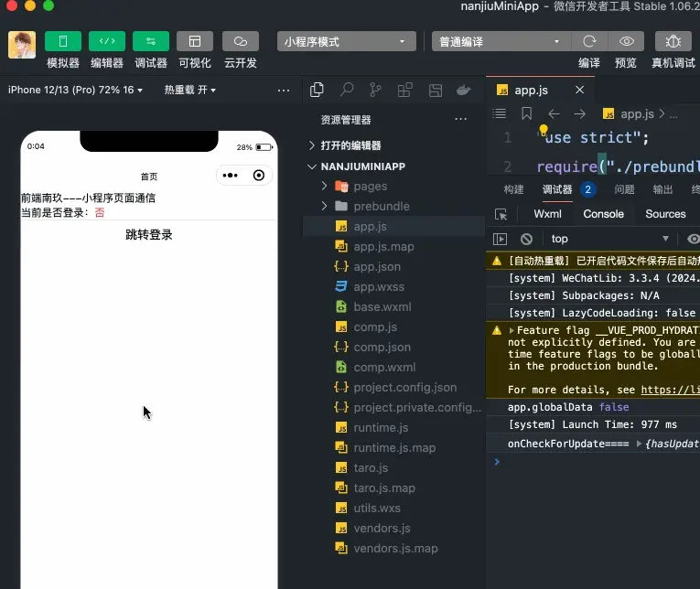Viewport: 700px width, 589px height.
Task: Click the element inspector picker icon
Action: pos(501,214)
